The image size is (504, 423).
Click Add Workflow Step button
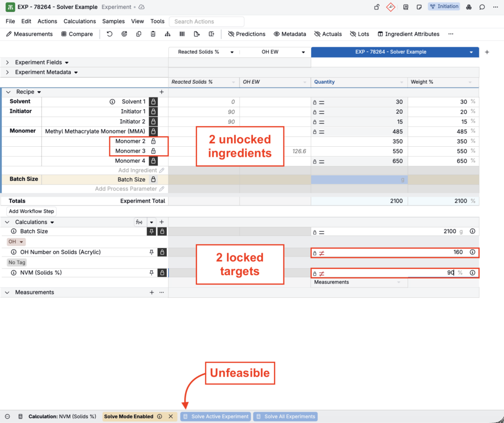(31, 211)
